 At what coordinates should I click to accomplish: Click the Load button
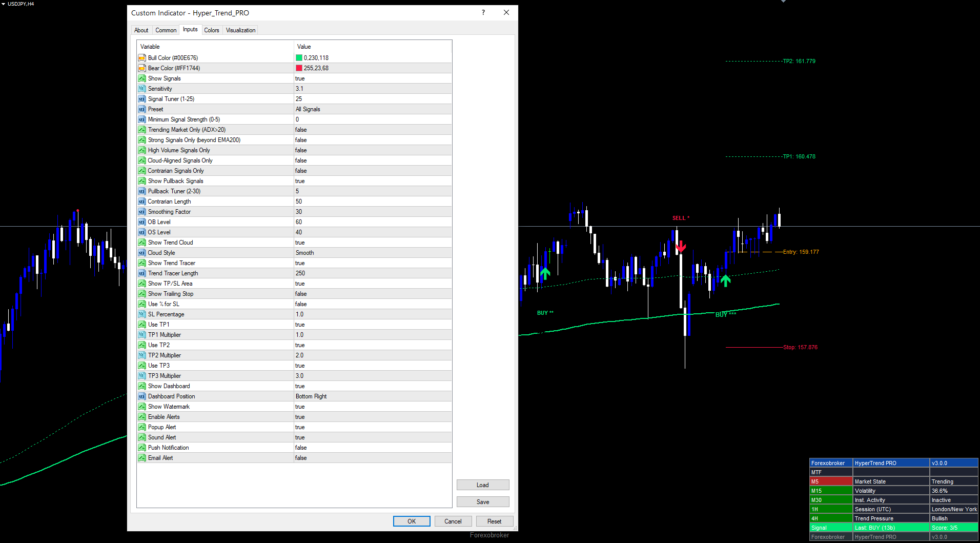pyautogui.click(x=483, y=485)
